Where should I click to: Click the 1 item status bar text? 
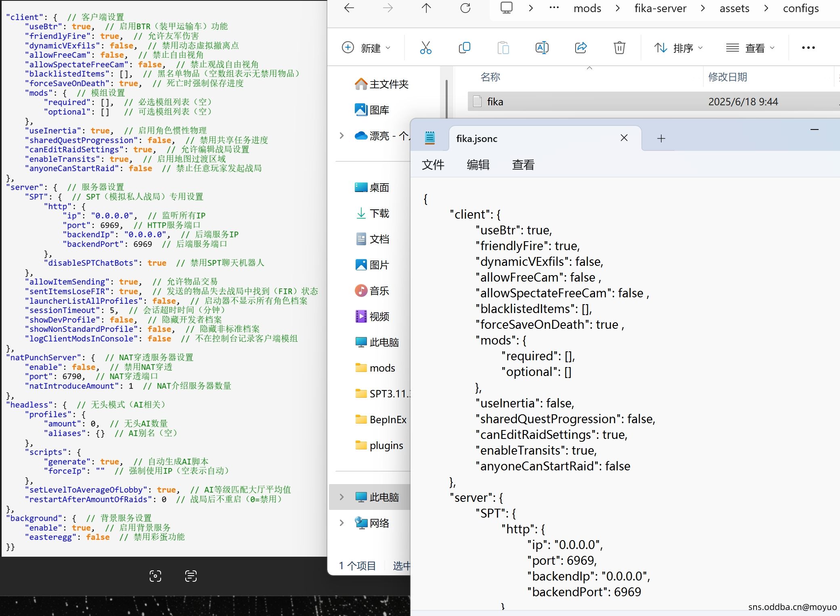point(357,566)
